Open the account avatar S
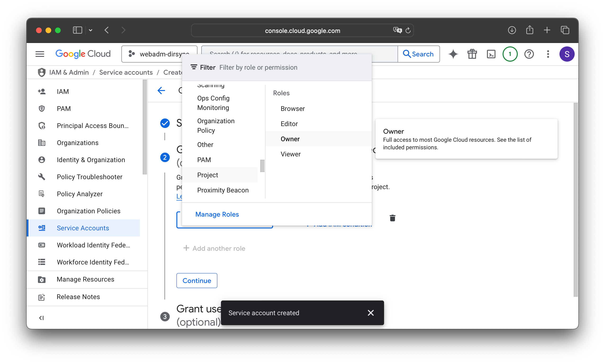Screen dimensions: 605x364 pos(567,54)
